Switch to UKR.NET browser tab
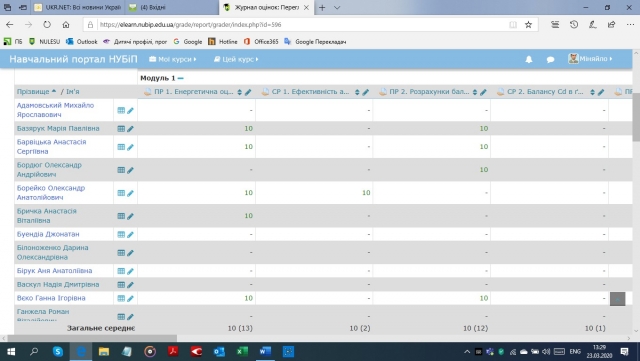 pyautogui.click(x=78, y=7)
